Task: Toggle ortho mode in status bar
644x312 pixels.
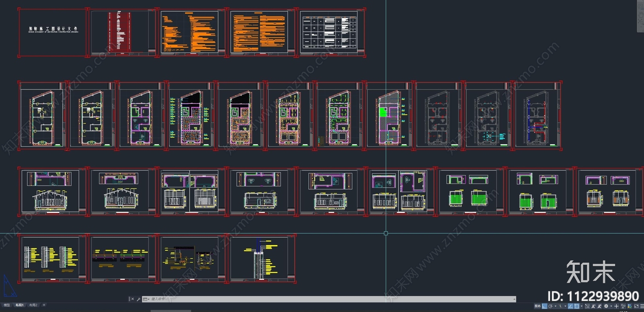Action: (x=545, y=306)
